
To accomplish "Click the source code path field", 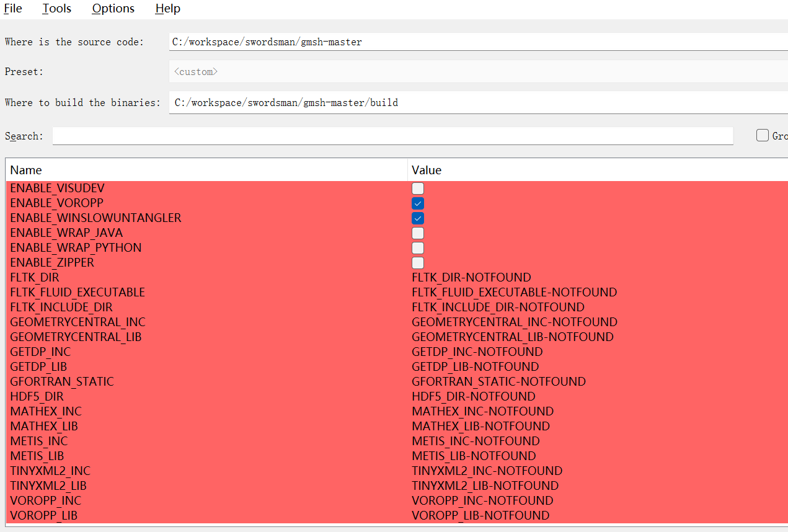I will (478, 42).
